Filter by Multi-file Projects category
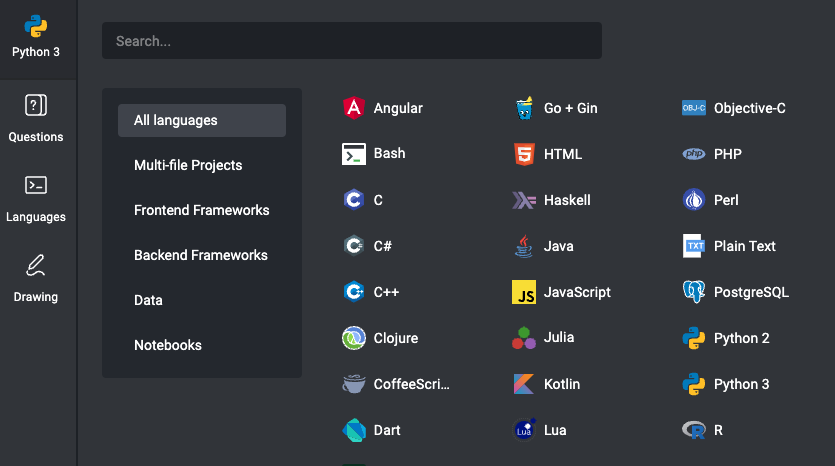835x466 pixels. (x=188, y=165)
